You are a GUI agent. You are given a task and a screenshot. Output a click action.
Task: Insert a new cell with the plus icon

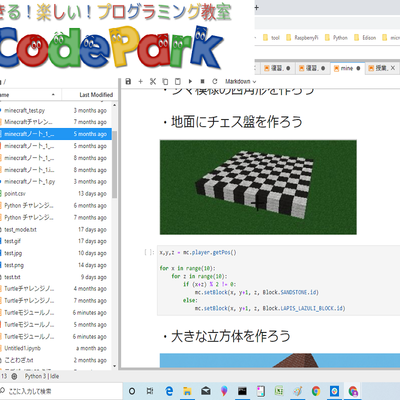140,81
